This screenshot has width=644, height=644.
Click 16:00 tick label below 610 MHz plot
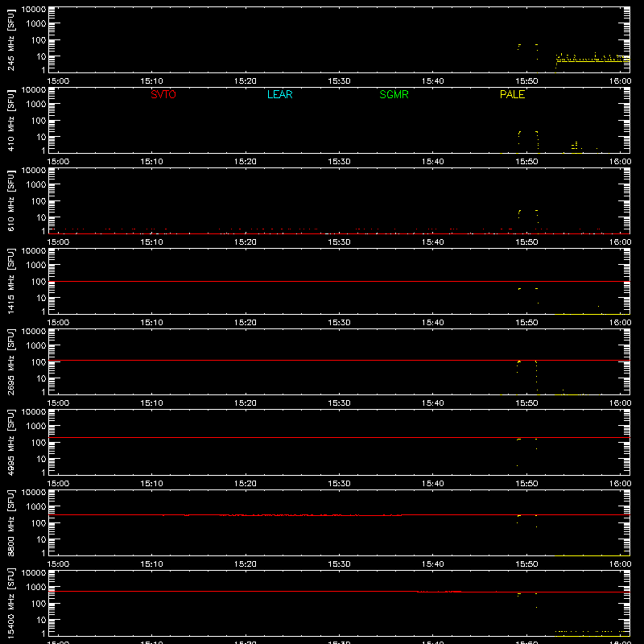point(620,242)
